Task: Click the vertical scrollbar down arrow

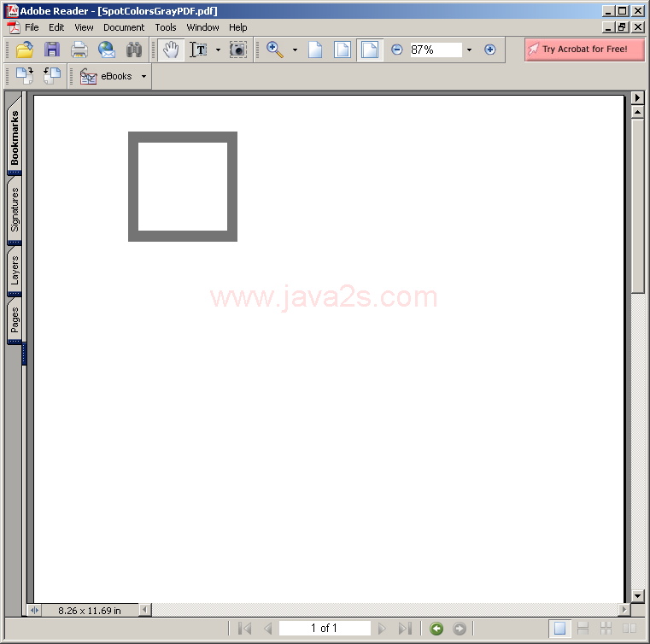Action: coord(637,596)
